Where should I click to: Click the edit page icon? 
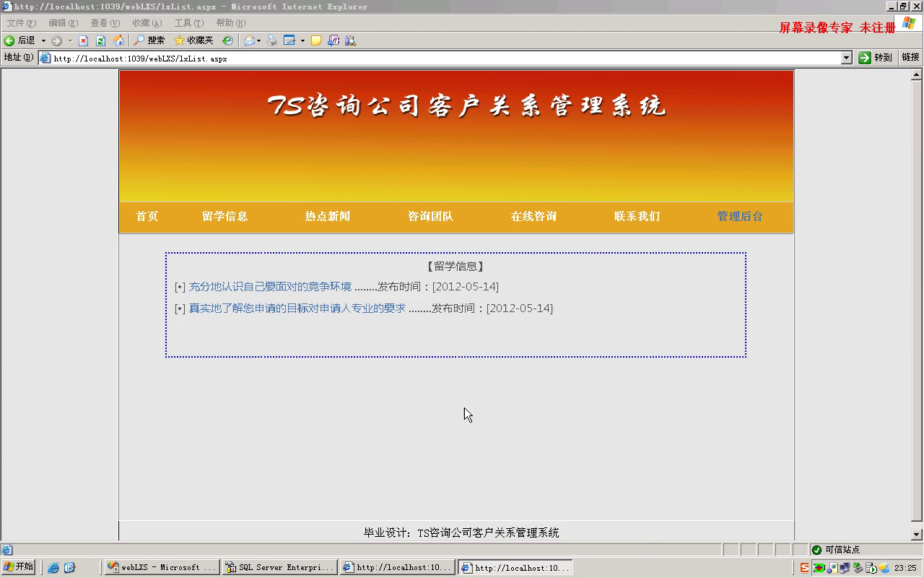289,40
